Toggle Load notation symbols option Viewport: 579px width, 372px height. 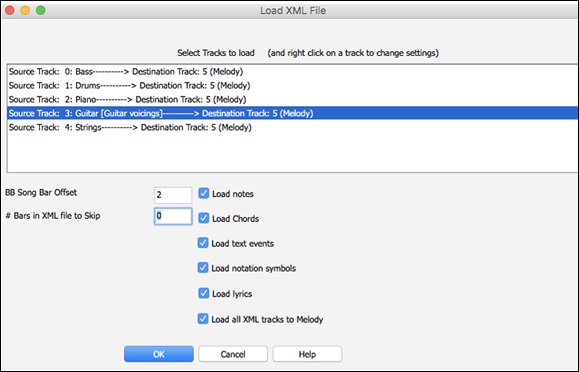(x=203, y=267)
